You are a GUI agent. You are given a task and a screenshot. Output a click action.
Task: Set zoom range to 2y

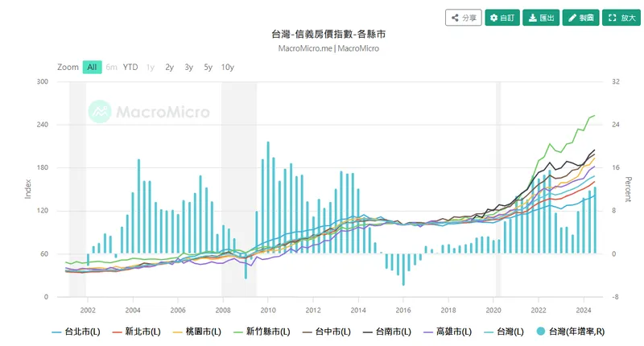[x=169, y=67]
